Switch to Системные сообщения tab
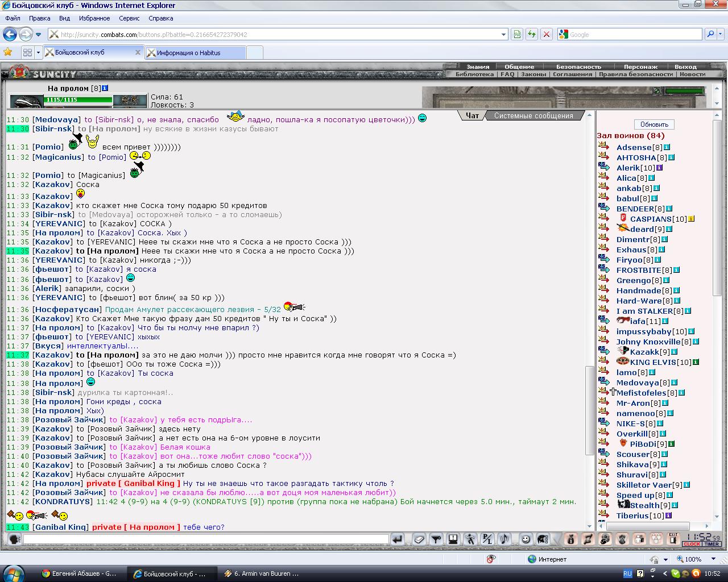This screenshot has width=728, height=582. 533,115
